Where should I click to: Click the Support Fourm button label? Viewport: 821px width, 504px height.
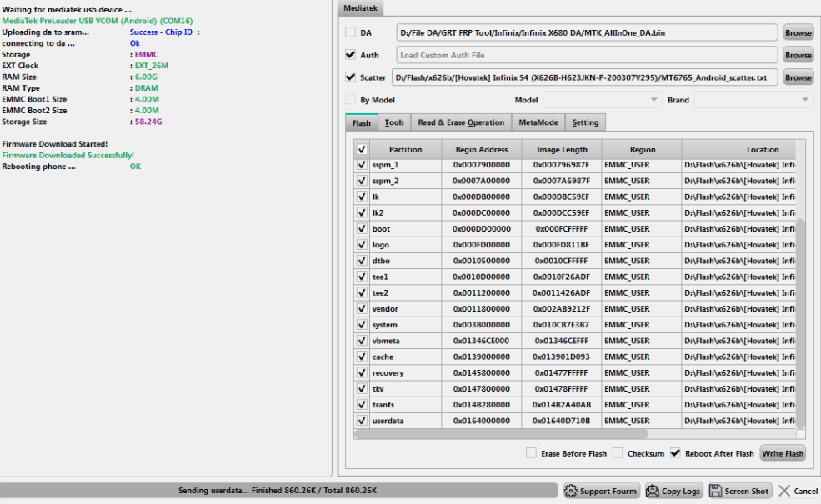(x=608, y=491)
